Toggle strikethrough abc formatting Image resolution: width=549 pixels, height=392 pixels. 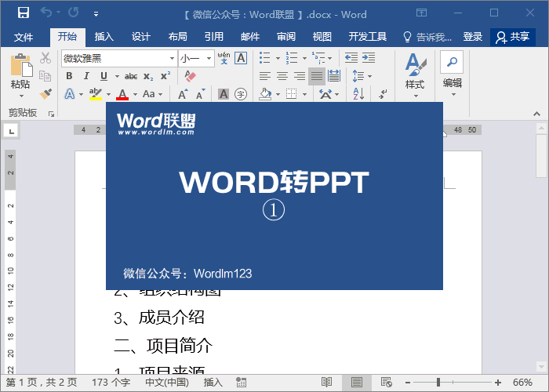click(x=131, y=76)
